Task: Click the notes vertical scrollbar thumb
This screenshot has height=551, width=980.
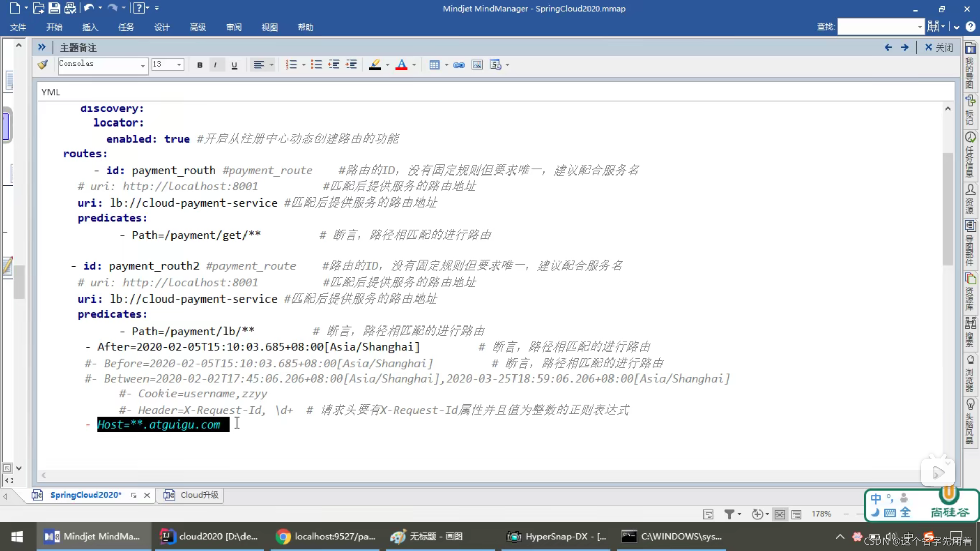Action: 948,209
